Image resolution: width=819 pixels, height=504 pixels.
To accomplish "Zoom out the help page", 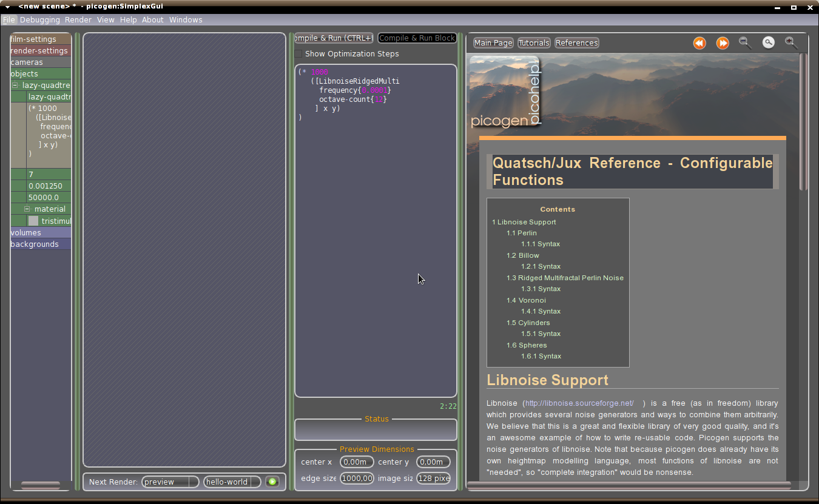I will [745, 42].
